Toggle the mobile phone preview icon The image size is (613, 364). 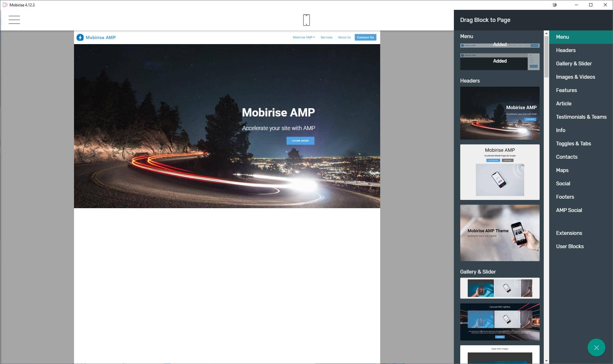pos(306,20)
